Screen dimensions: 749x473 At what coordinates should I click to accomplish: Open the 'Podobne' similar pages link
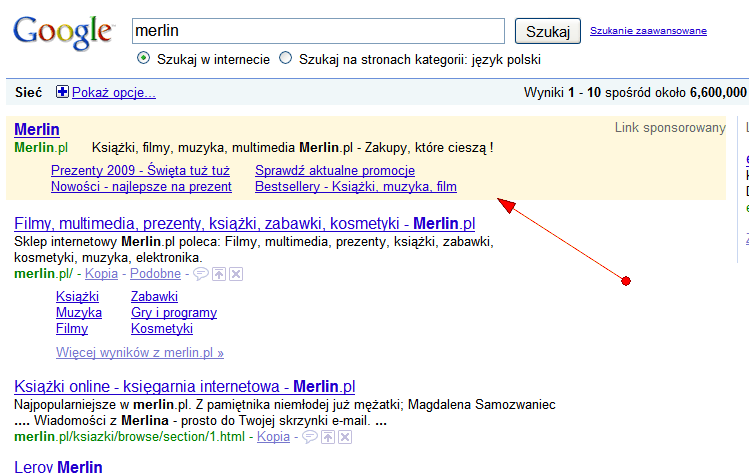tap(155, 274)
